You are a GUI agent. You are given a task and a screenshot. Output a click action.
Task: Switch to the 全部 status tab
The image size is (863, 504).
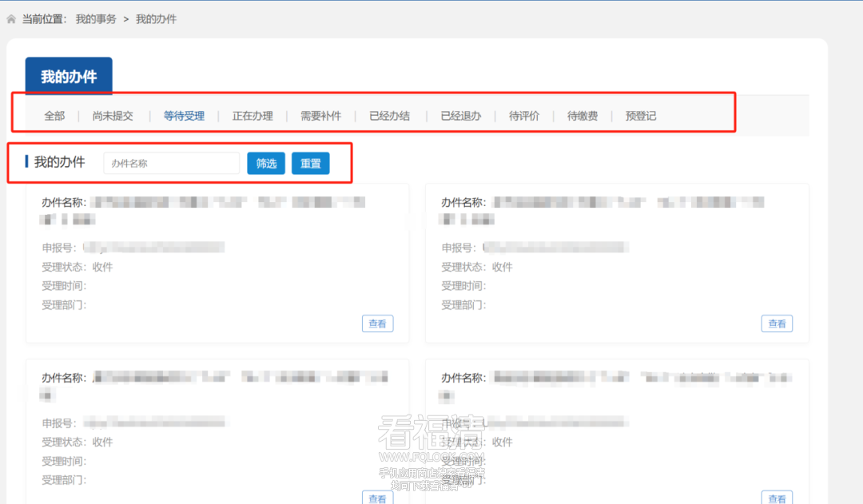54,116
